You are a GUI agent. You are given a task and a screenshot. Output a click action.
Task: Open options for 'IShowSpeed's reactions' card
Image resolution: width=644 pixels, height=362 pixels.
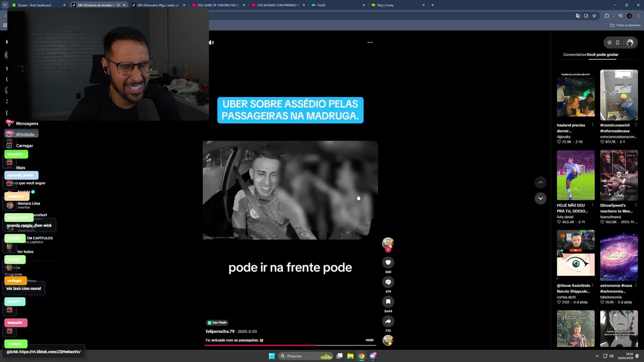pos(636,206)
